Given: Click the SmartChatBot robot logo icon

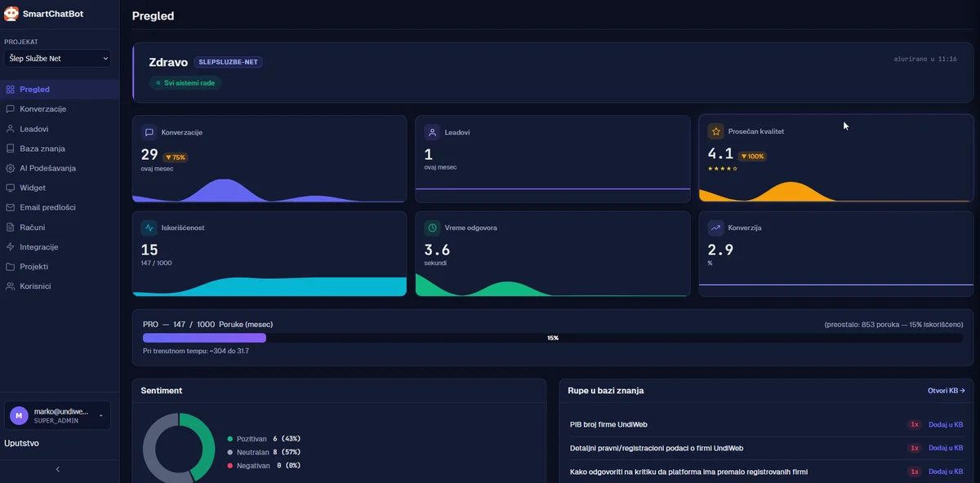Looking at the screenshot, I should click(11, 14).
